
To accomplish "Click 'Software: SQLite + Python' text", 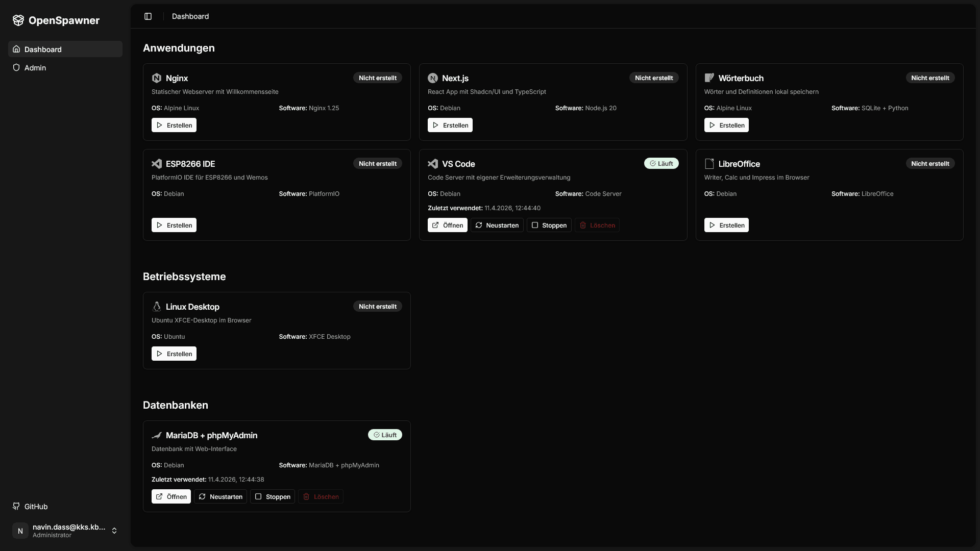I will (870, 108).
